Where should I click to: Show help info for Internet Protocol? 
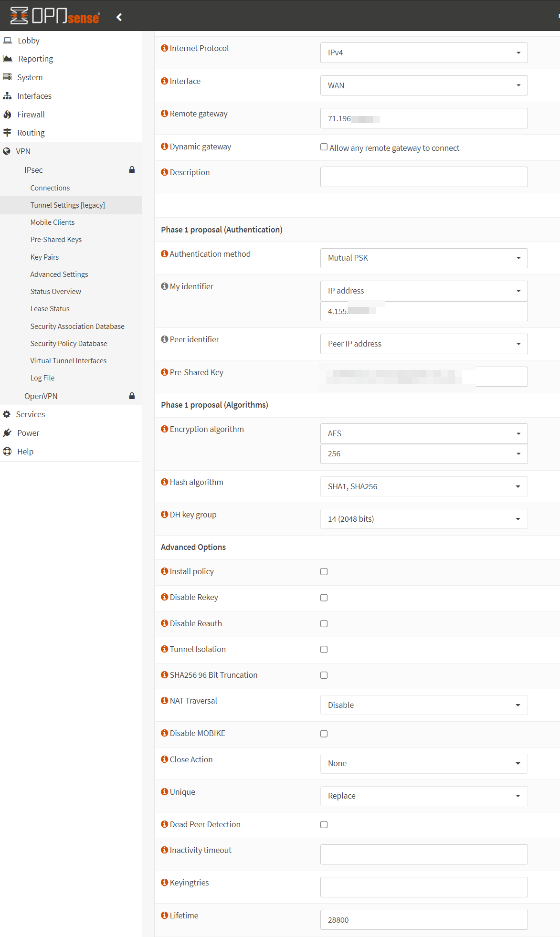click(165, 48)
